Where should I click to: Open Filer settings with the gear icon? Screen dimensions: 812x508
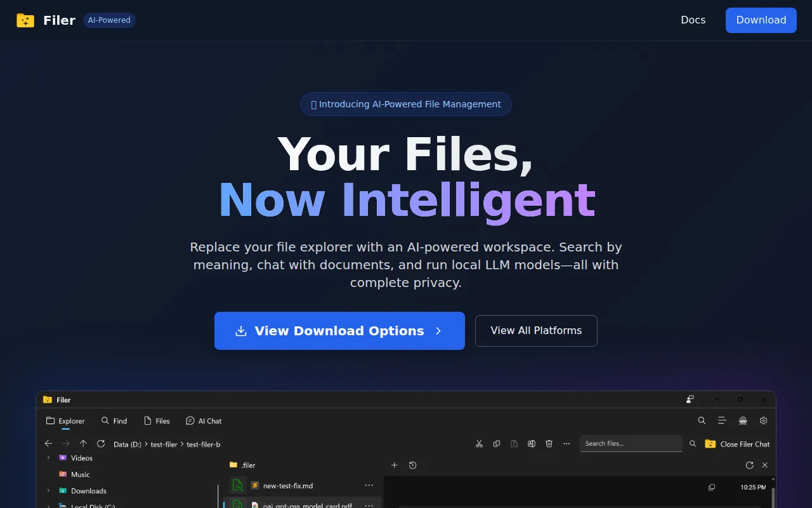(x=763, y=420)
